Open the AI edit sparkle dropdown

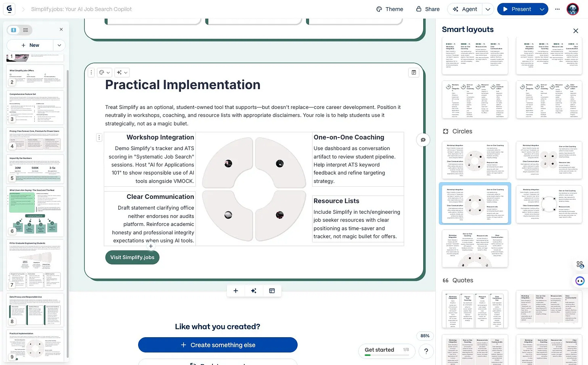coord(122,72)
